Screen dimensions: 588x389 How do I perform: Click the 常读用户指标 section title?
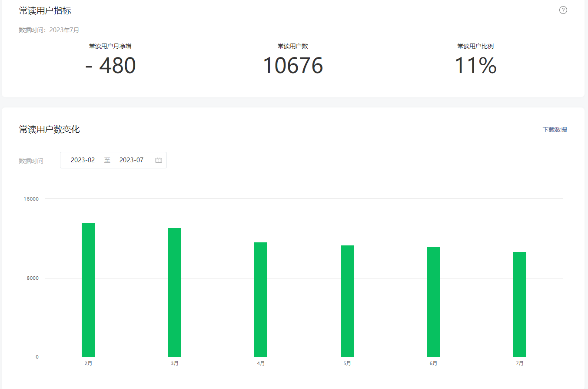click(45, 11)
